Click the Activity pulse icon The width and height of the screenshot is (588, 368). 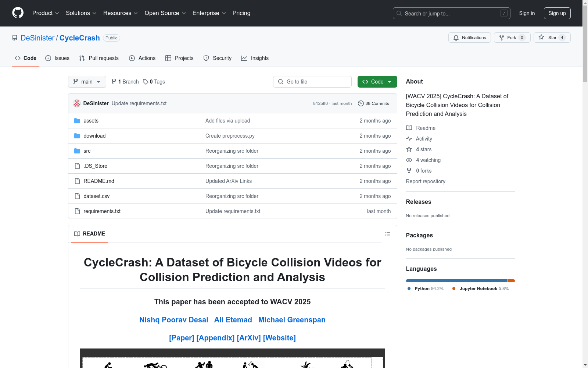coord(409,139)
